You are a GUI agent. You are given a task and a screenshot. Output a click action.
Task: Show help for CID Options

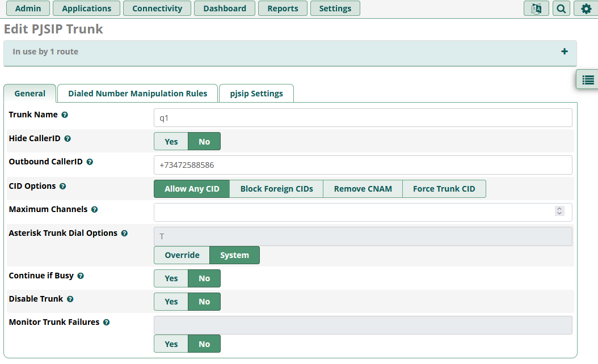[63, 187]
